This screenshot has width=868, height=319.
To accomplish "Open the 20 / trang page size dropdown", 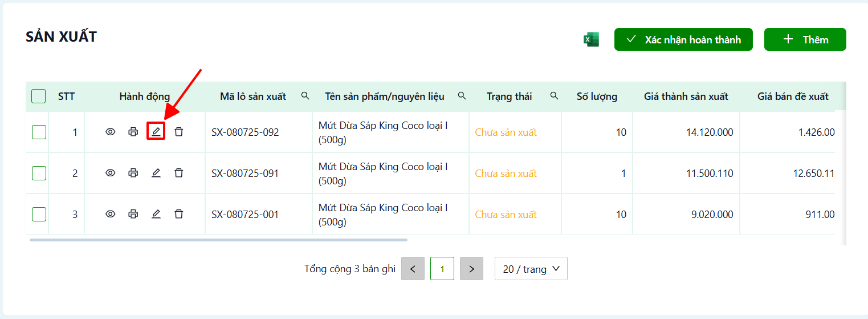I will tap(531, 268).
